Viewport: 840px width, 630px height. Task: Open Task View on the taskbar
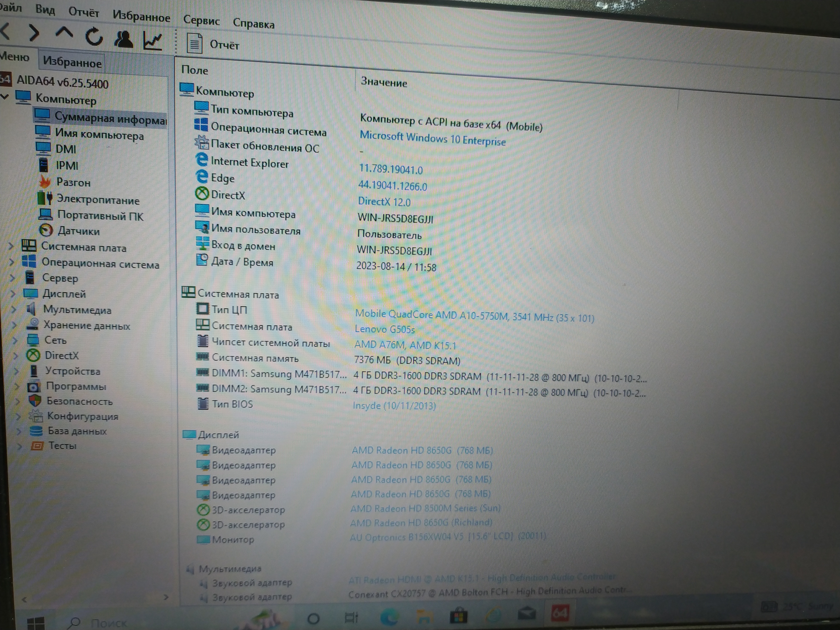tap(351, 617)
